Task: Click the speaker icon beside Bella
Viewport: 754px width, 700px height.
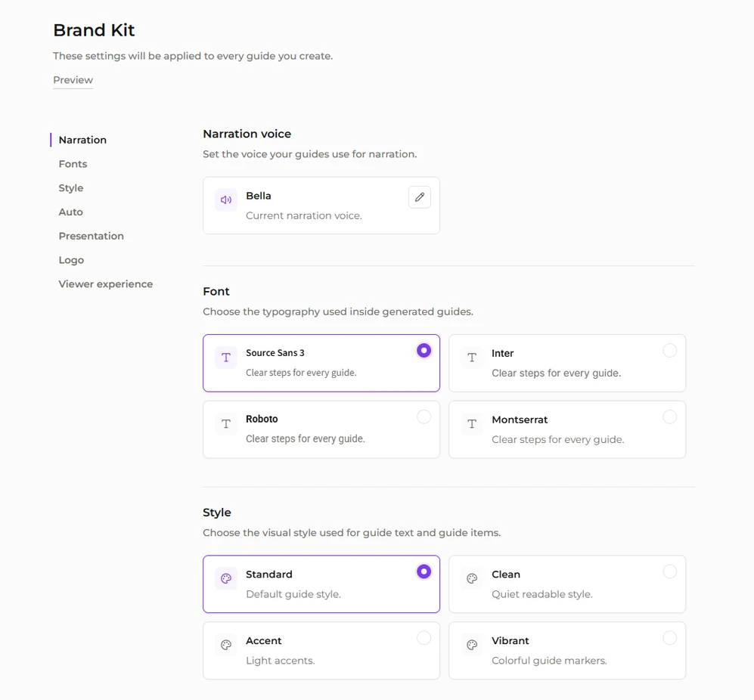Action: 226,200
